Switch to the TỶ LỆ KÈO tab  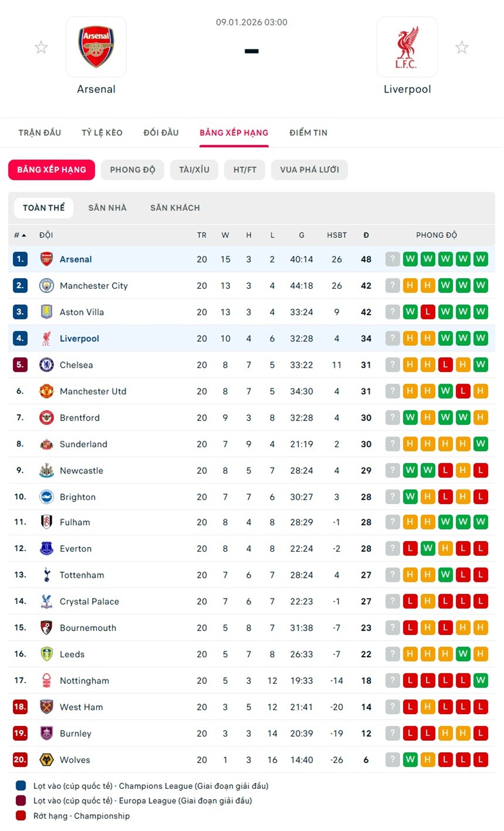(x=102, y=133)
